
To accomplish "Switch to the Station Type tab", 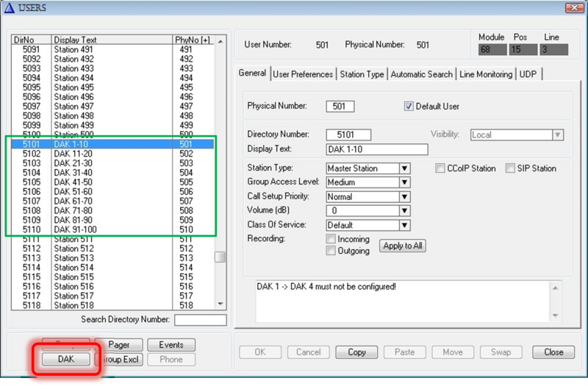I will pos(362,74).
